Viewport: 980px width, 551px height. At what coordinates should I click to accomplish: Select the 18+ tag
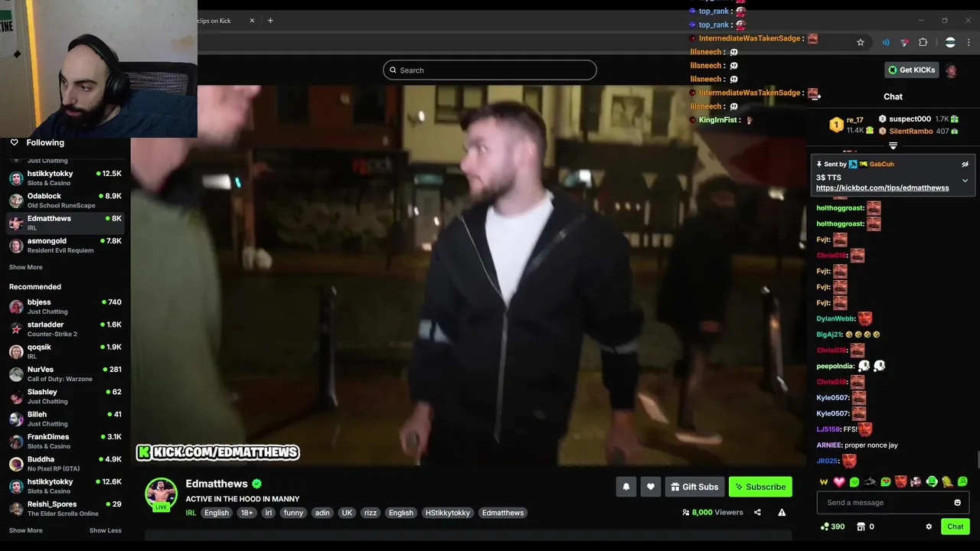[247, 513]
